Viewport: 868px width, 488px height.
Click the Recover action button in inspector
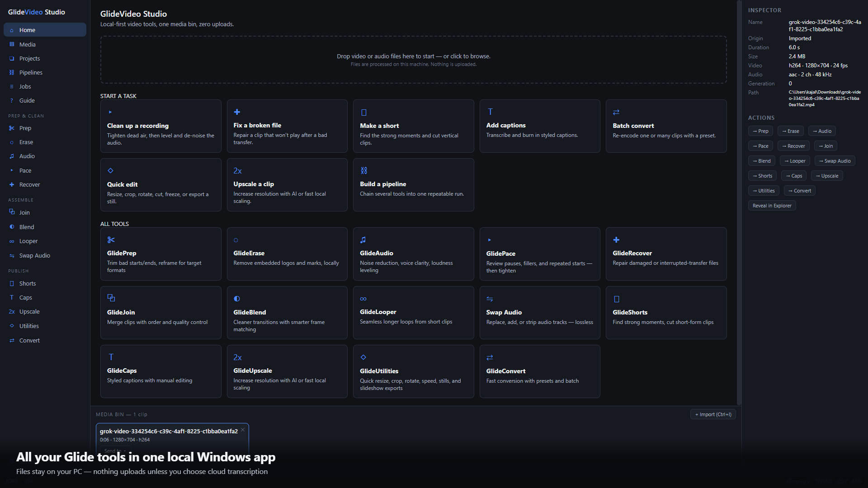[x=793, y=146]
